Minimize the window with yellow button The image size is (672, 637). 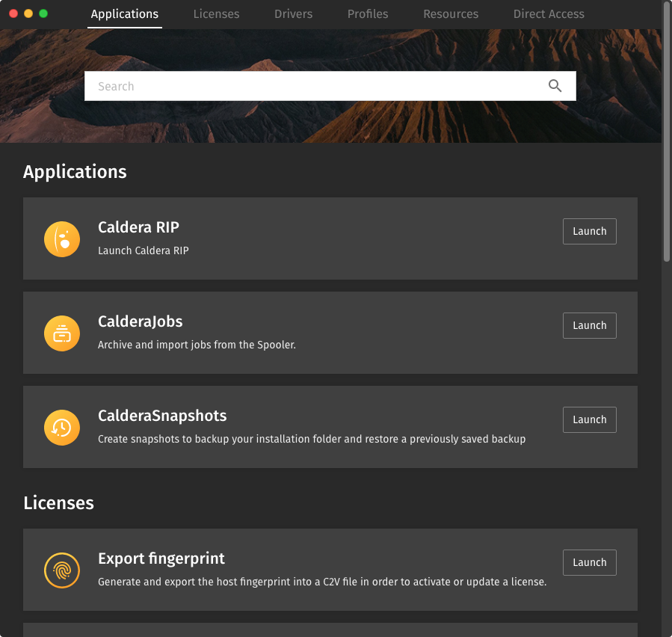coord(28,13)
